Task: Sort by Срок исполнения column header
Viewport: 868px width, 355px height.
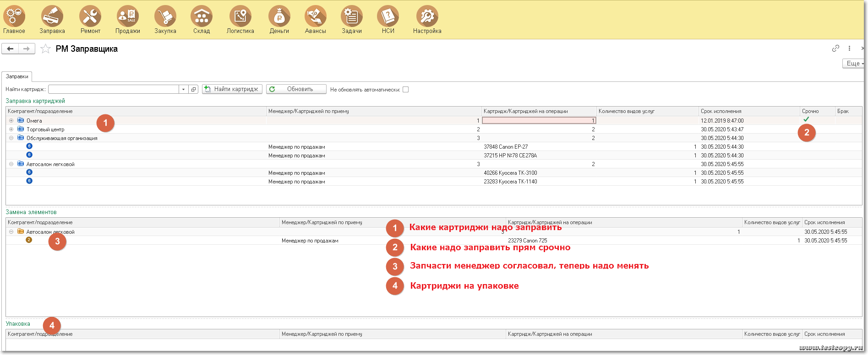Action: pyautogui.click(x=721, y=111)
